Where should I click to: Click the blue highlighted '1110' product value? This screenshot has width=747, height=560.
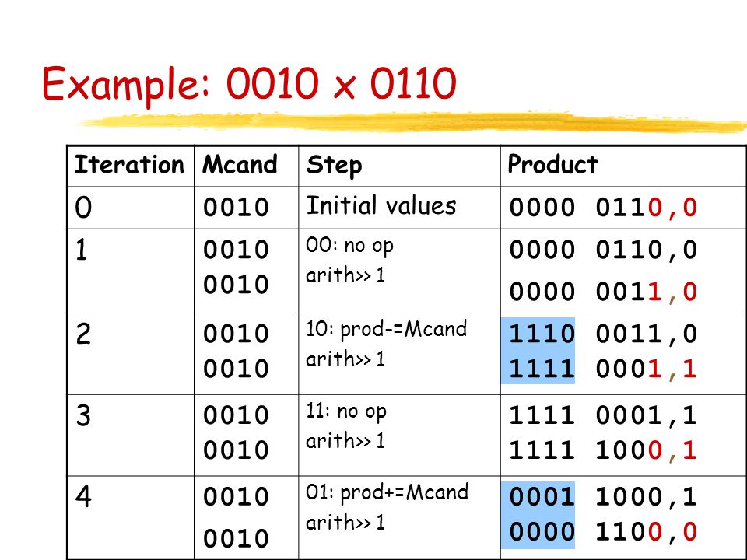point(542,334)
